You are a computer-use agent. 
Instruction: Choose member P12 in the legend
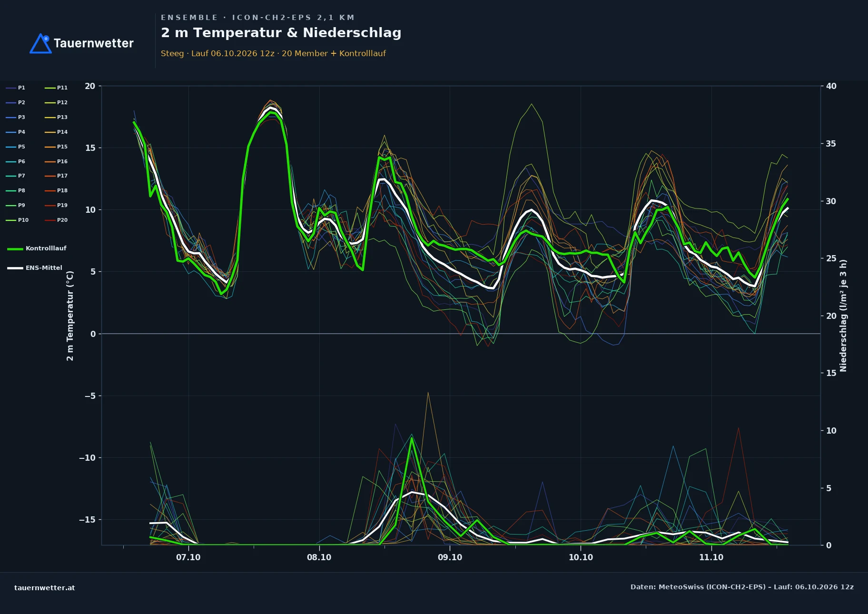tap(56, 102)
